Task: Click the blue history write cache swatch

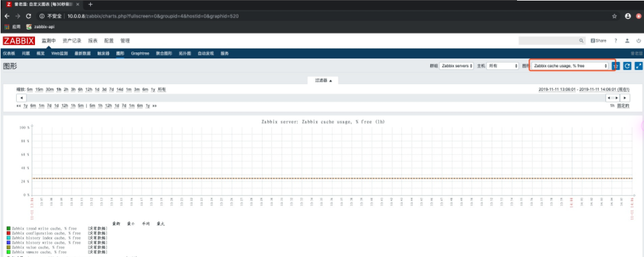Action: 8,243
